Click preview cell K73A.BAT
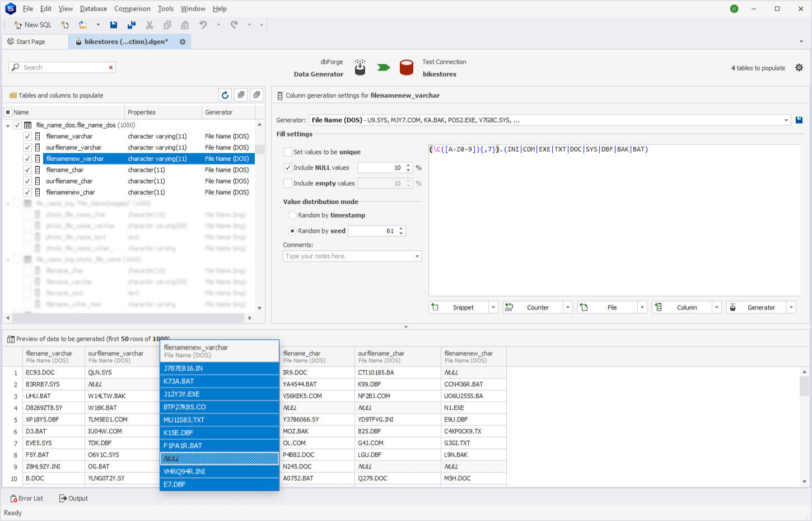Viewport: 812px width, 521px height. click(220, 381)
